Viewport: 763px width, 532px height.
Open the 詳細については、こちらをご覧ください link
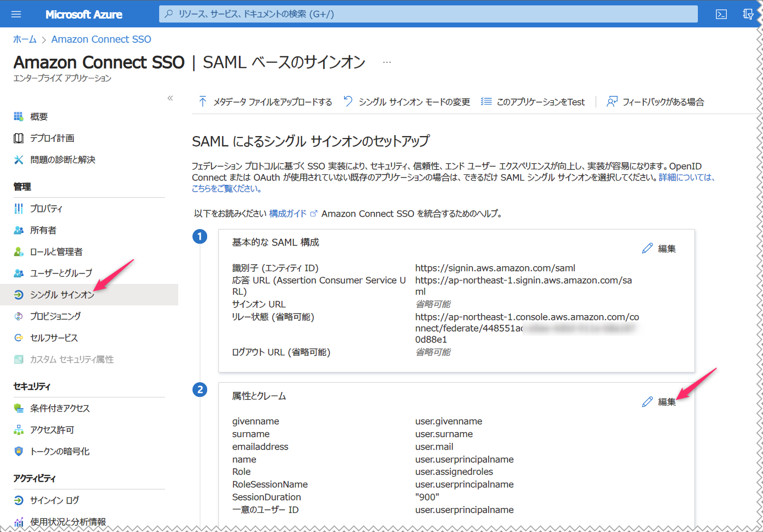coord(687,177)
